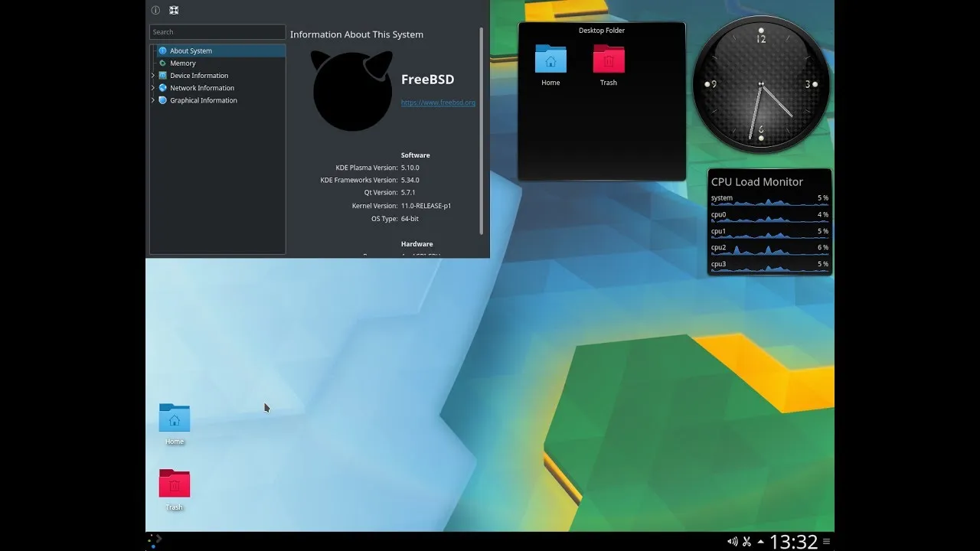Click in the Search input field
This screenshot has width=980, height=551.
217,32
